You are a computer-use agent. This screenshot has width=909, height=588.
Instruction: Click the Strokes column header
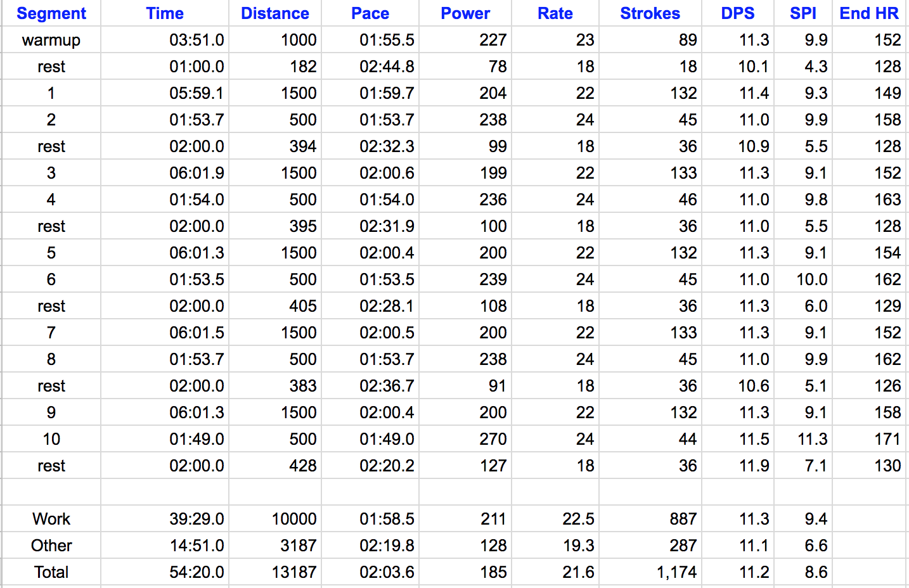(650, 13)
